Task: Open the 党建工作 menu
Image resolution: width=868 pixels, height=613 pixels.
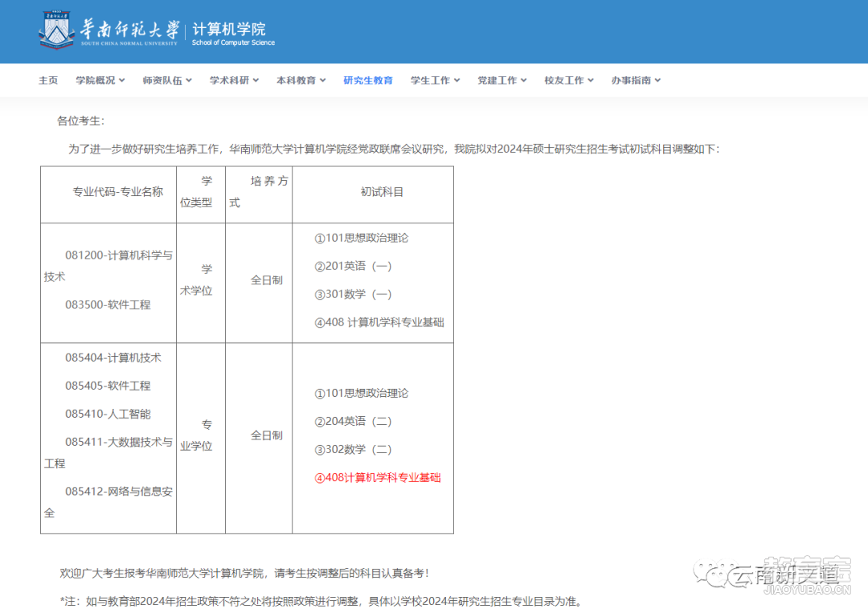Action: 497,80
